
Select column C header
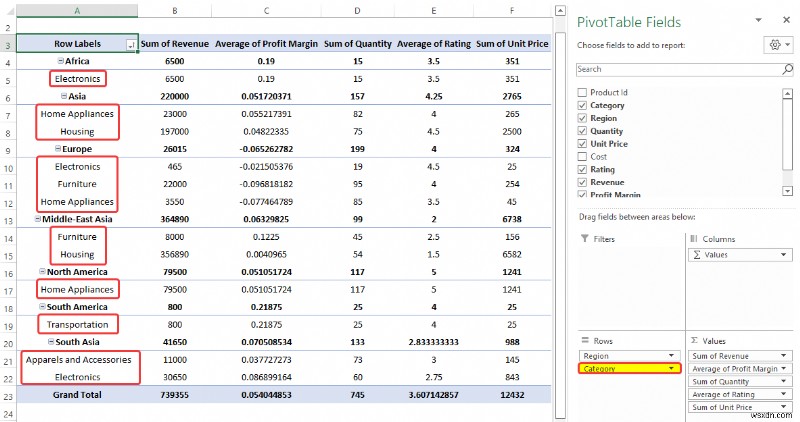[266, 11]
